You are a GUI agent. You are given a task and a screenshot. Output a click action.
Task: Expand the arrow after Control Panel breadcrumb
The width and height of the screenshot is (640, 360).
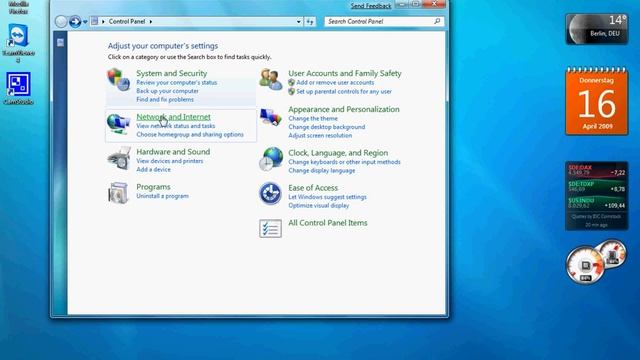[151, 22]
